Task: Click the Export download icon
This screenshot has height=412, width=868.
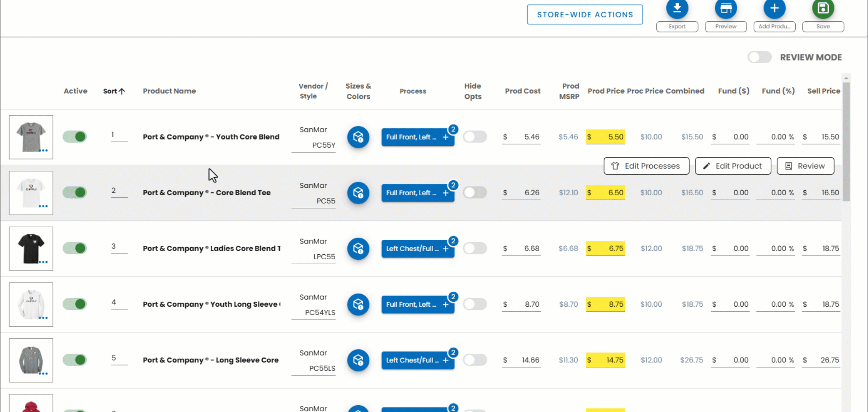Action: (x=677, y=8)
